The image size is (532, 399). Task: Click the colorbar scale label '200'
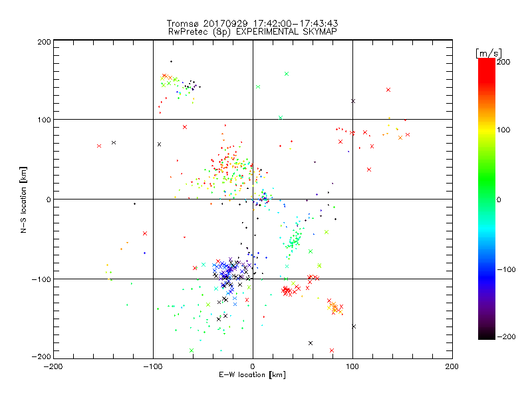point(503,62)
